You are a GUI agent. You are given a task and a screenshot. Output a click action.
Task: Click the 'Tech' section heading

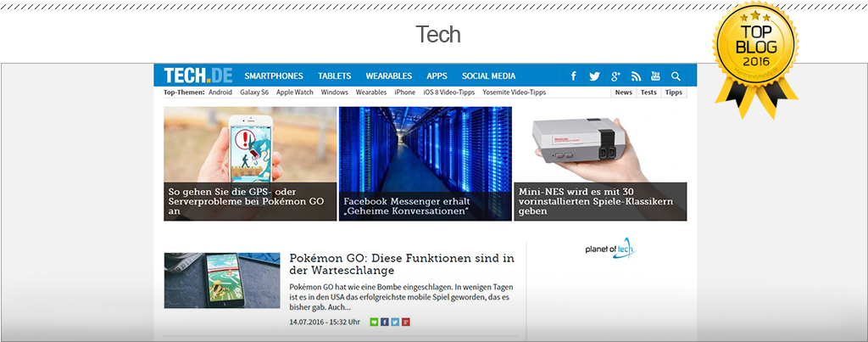click(x=438, y=34)
